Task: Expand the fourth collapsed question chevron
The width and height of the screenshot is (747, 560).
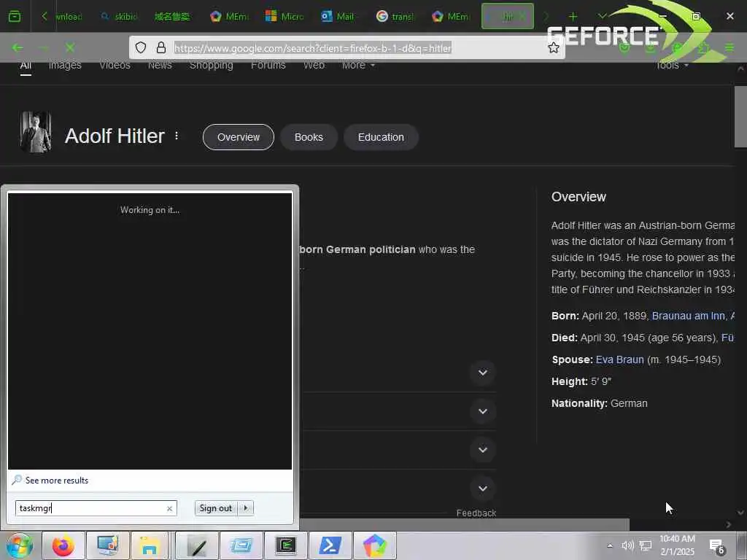Action: [483, 488]
